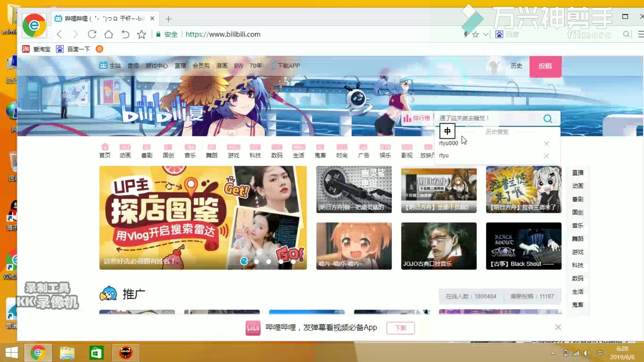Open the 时尚 category tab

(342, 151)
